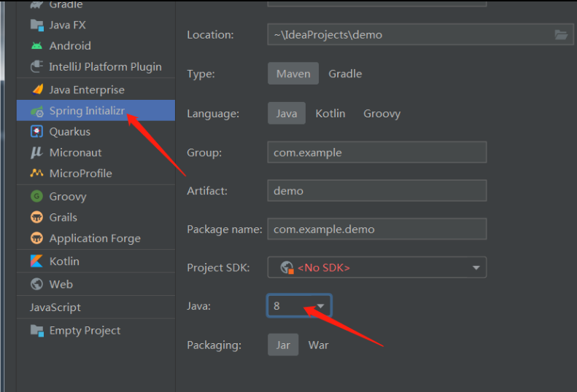Select the IntelliJ Platform Plugin text
This screenshot has height=392, width=577.
(105, 66)
